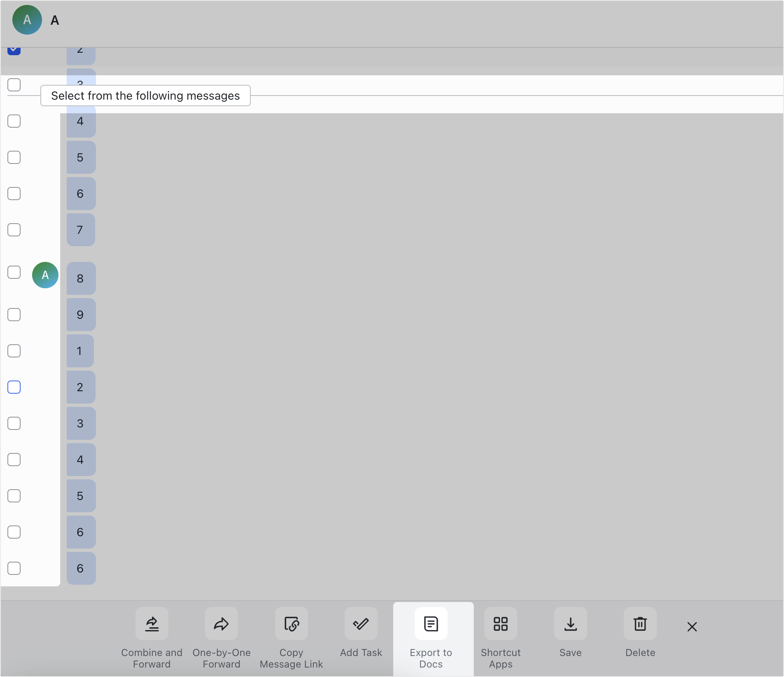Click the Copy Message Link icon
784x677 pixels.
tap(291, 624)
